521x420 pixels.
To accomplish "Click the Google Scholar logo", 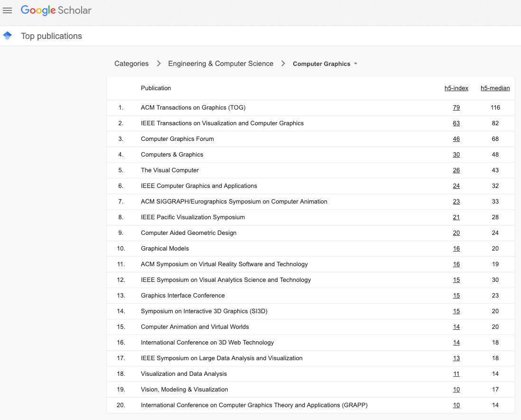I will pyautogui.click(x=56, y=10).
